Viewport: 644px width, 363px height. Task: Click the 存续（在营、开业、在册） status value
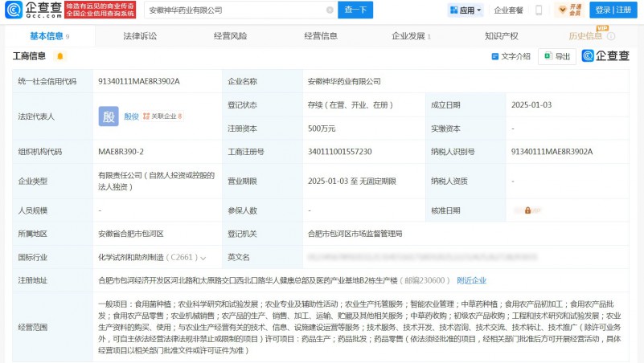coord(351,105)
